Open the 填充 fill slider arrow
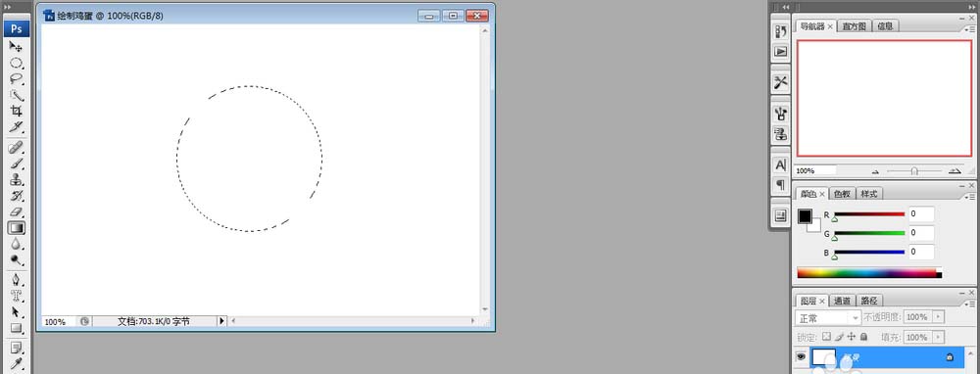The image size is (980, 374). pyautogui.click(x=938, y=337)
